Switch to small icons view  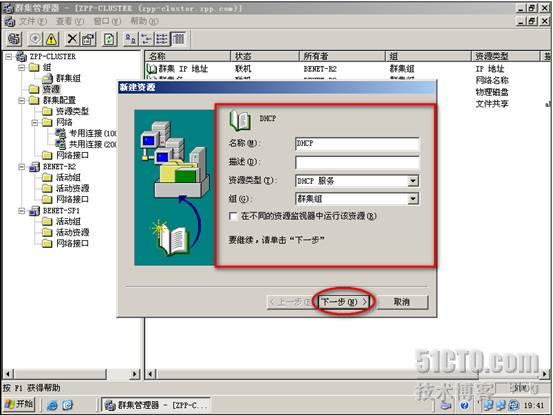pyautogui.click(x=146, y=39)
